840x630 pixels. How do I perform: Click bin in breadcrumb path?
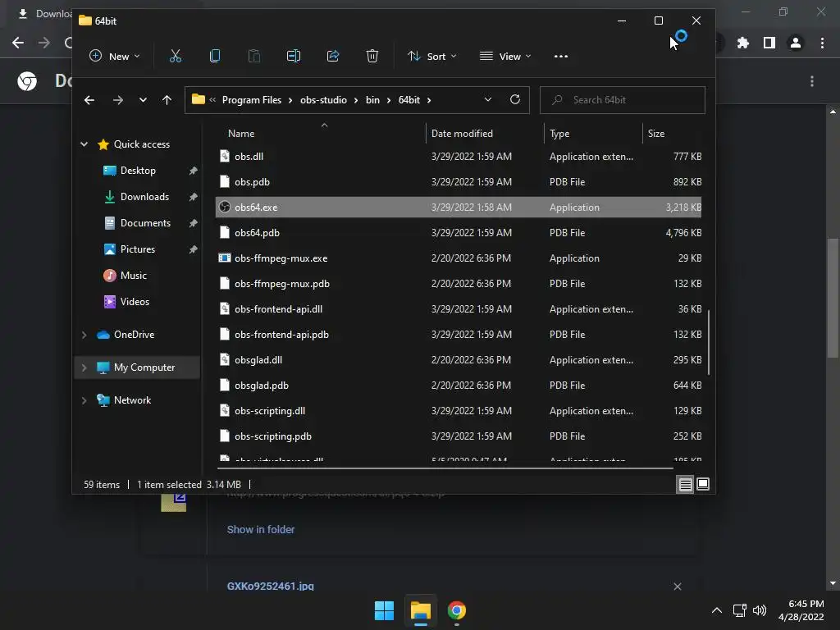coord(372,100)
